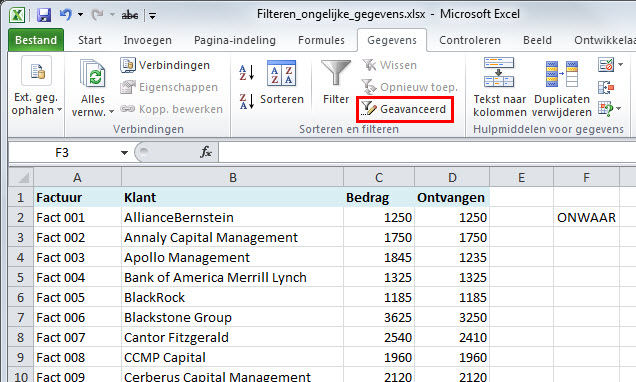Select Ontvangen value 2410

(x=452, y=337)
